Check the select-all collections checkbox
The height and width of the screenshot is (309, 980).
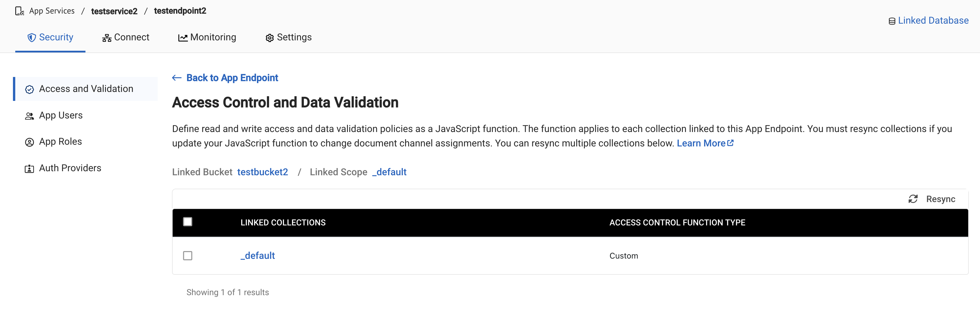click(188, 221)
